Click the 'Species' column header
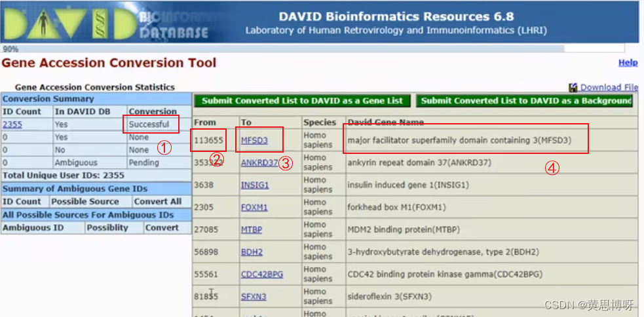 [x=320, y=122]
